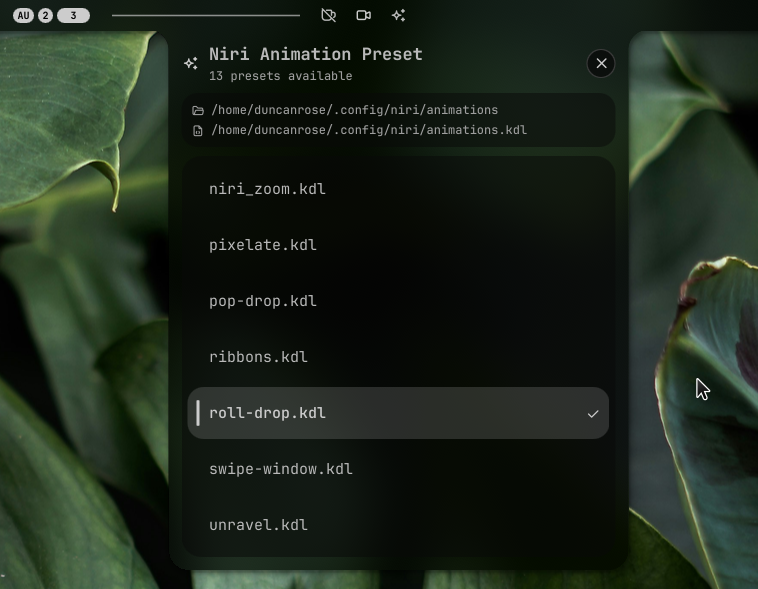Screen dimensions: 758x589
Task: Choose the pop-drop.kdl preset
Action: pyautogui.click(x=398, y=301)
